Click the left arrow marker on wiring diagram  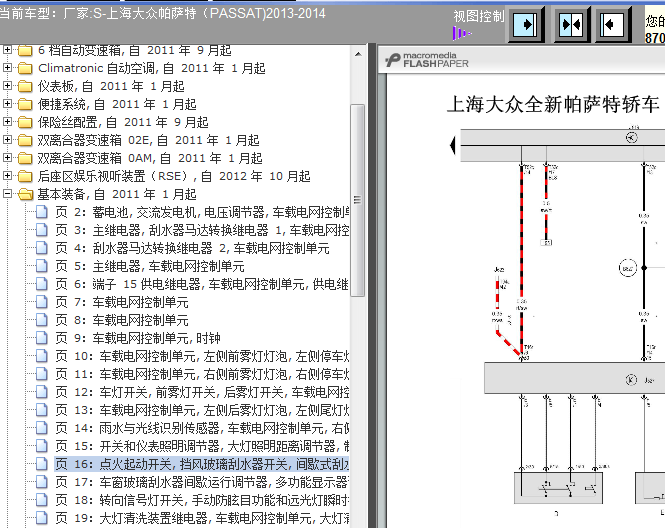pyautogui.click(x=453, y=145)
